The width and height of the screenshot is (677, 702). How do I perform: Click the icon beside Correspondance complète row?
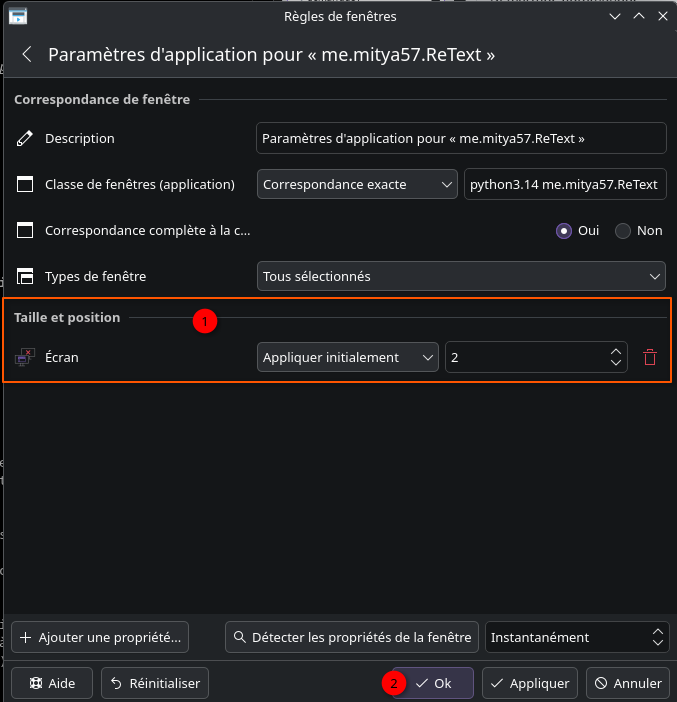pyautogui.click(x=25, y=230)
